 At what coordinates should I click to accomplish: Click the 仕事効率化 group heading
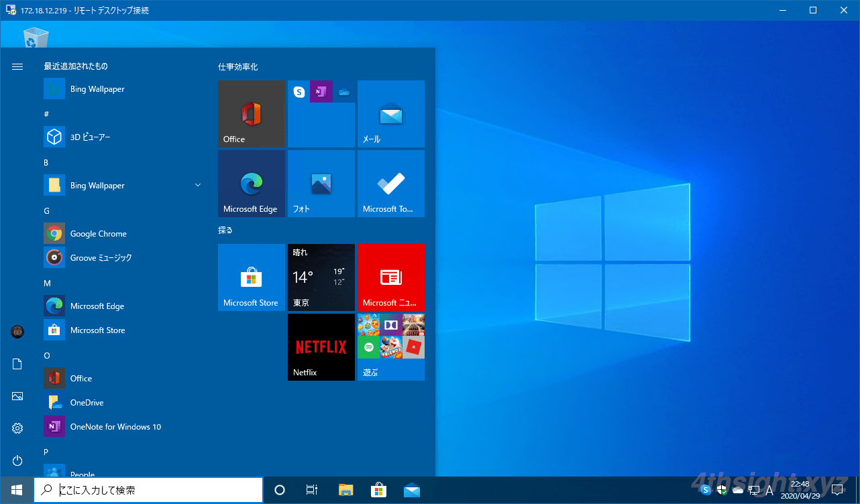tap(238, 67)
